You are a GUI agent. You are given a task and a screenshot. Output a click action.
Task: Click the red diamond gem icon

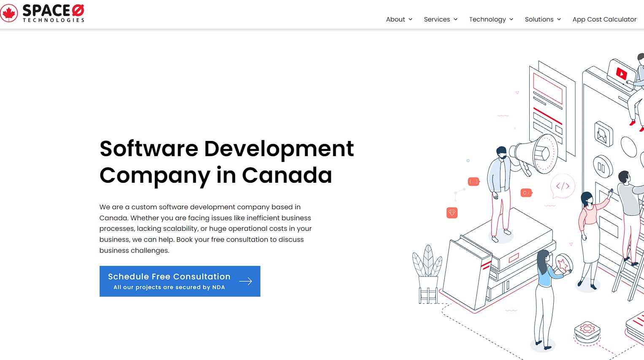452,213
